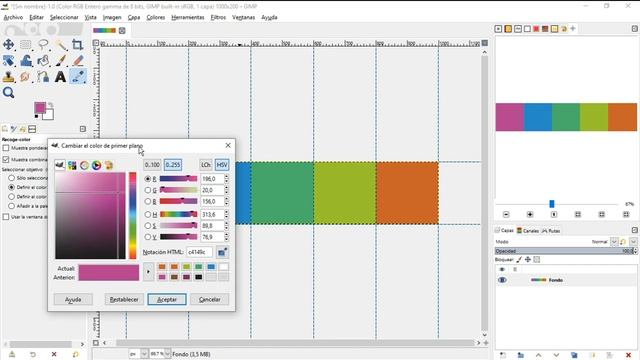Screen dimensions: 640x360
Task: Select the Clone stamp tool
Action: pos(8,77)
